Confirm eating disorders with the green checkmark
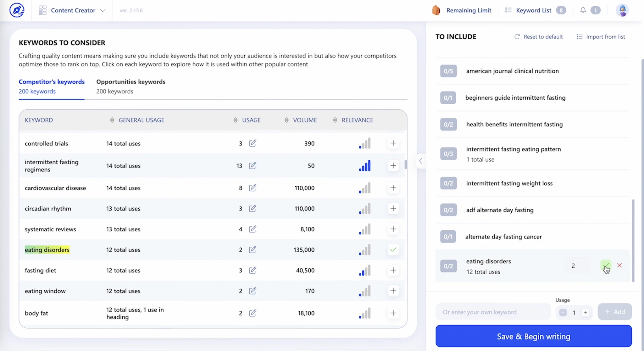Image resolution: width=644 pixels, height=351 pixels. (606, 265)
